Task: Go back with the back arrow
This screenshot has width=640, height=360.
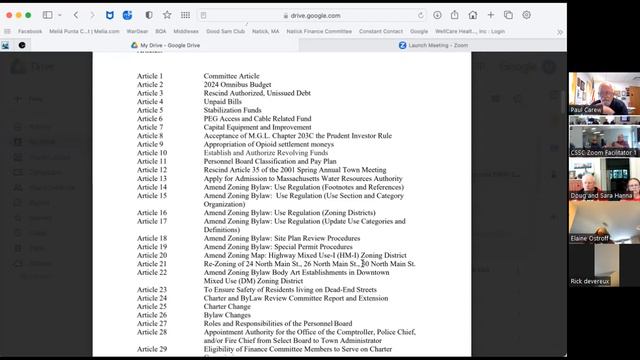Action: (76, 15)
